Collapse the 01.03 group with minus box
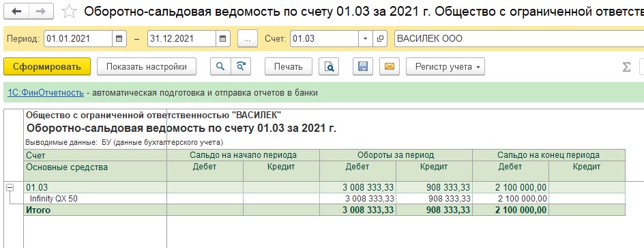Image resolution: width=644 pixels, height=248 pixels. 10,188
